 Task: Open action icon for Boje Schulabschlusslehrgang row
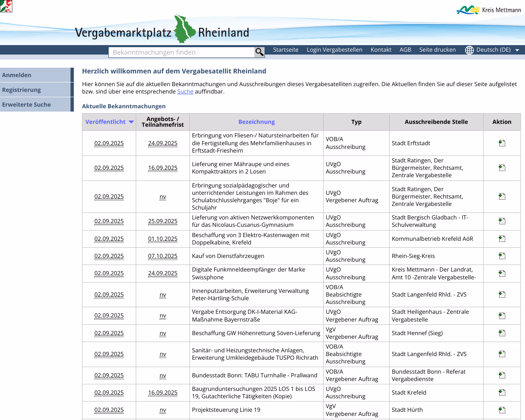(502, 196)
